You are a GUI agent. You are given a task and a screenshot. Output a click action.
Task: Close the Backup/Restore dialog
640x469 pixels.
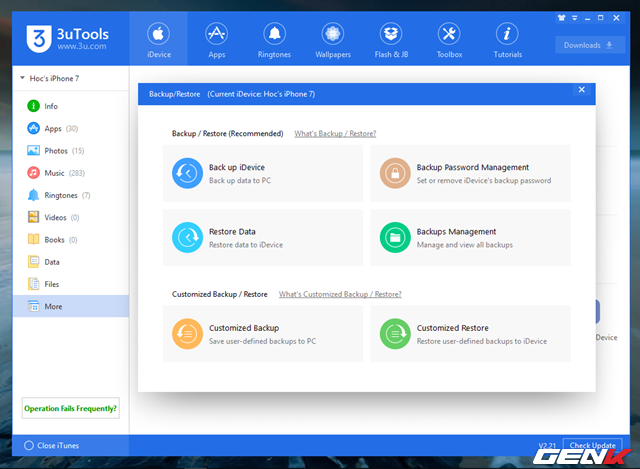pos(582,89)
